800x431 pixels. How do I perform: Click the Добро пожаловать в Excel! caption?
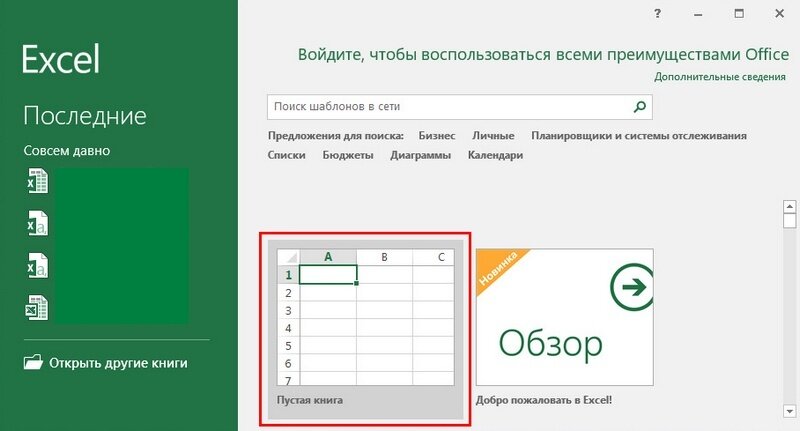tap(544, 400)
